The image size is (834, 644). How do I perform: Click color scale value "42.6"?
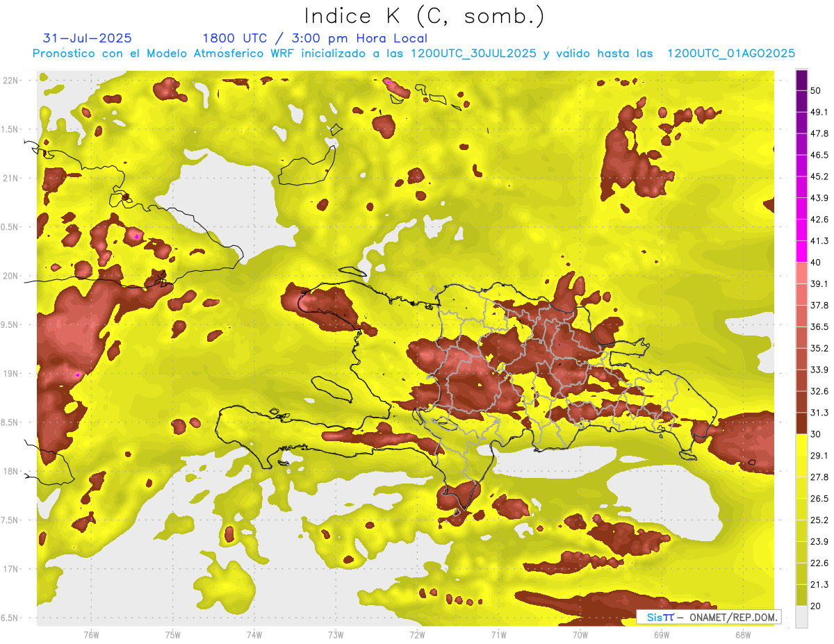point(819,220)
